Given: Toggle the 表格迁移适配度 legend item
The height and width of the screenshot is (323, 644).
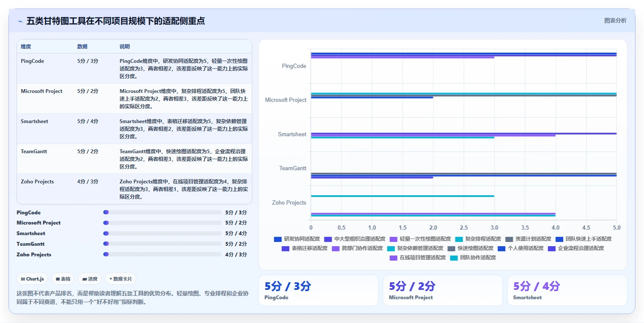Looking at the screenshot, I should point(304,248).
